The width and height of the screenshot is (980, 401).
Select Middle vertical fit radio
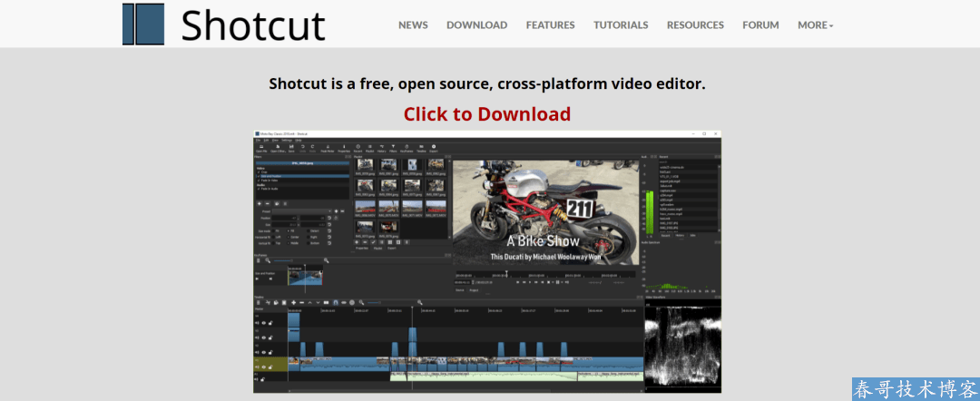click(289, 243)
